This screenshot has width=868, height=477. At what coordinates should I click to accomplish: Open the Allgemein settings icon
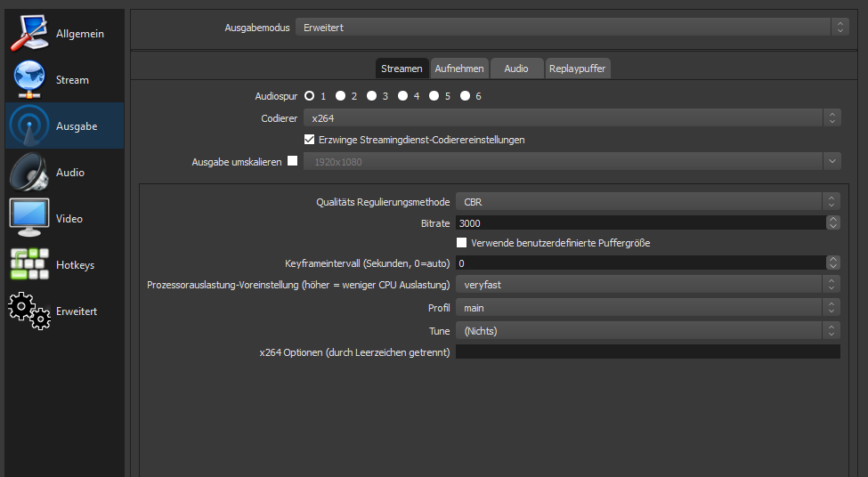point(29,33)
